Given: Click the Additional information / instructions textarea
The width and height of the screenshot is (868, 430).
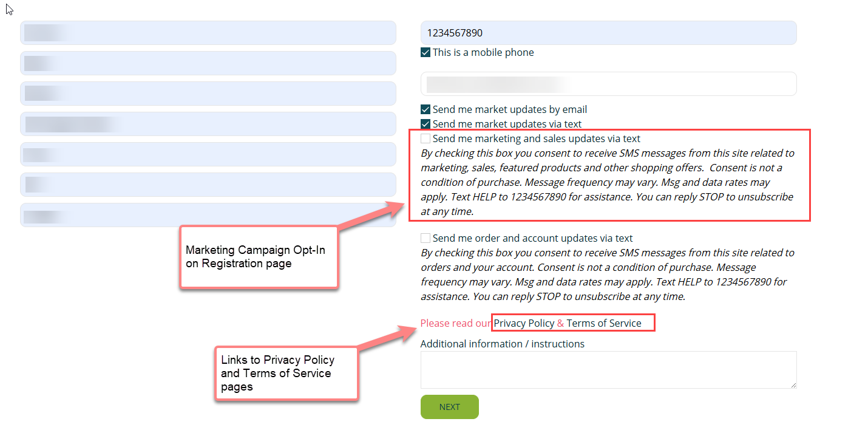Looking at the screenshot, I should tap(607, 369).
